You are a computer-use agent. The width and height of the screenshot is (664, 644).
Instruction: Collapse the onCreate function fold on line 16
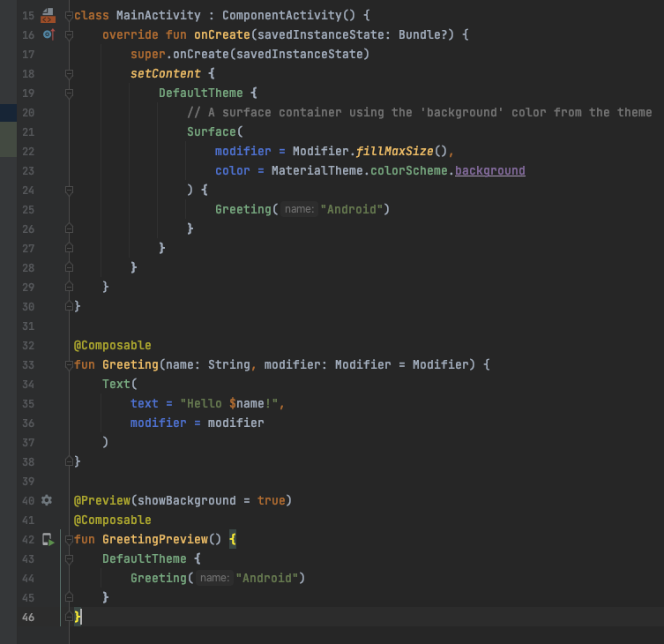point(69,34)
